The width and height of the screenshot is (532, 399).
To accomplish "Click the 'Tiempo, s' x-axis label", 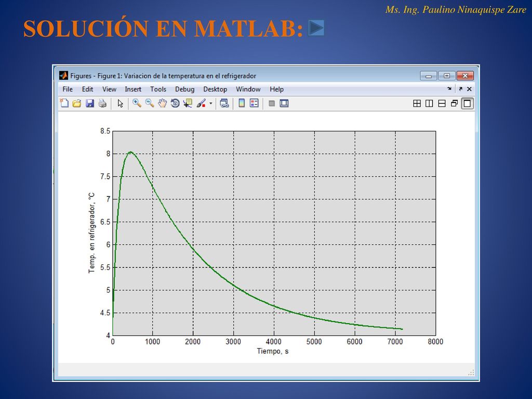I will coord(272,351).
